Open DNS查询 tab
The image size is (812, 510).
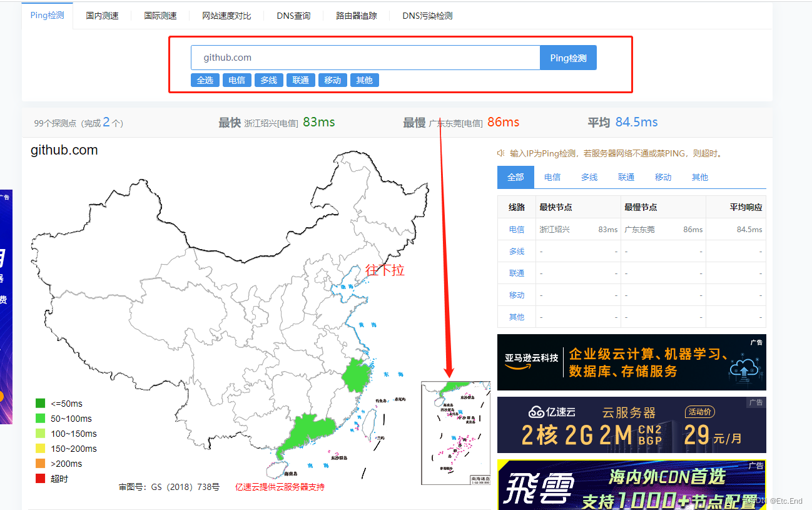[293, 16]
